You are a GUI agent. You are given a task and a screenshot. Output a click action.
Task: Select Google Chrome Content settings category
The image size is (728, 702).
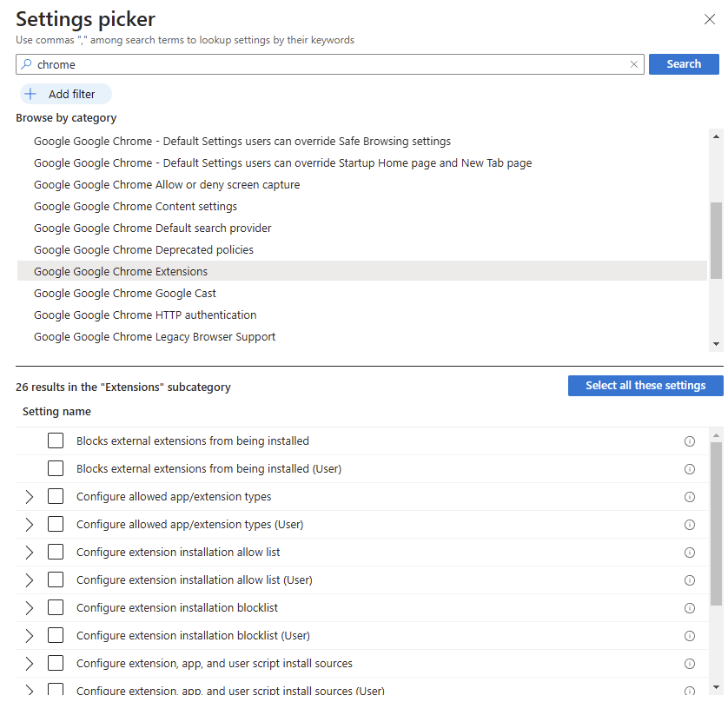(136, 207)
